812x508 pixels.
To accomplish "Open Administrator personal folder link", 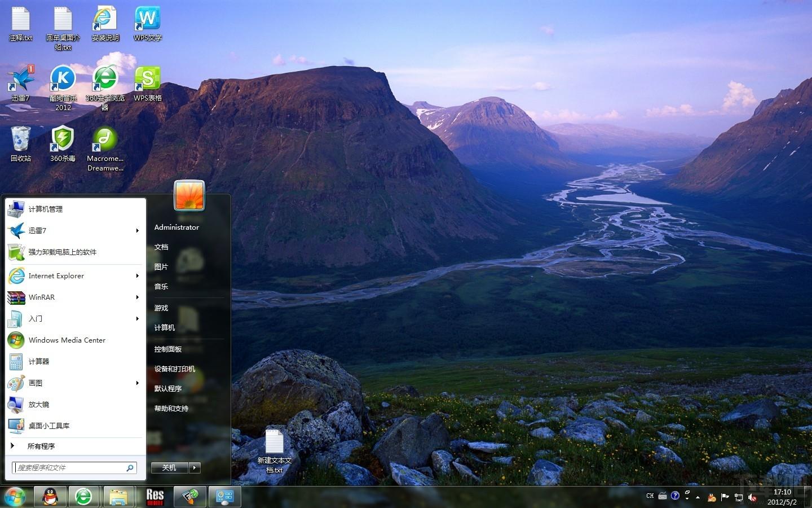I will click(176, 227).
